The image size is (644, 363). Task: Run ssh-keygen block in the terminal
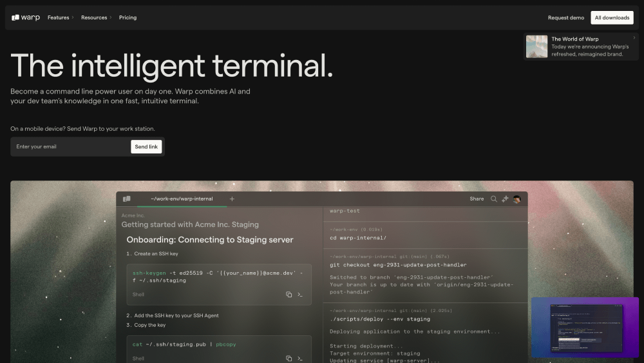click(x=300, y=295)
